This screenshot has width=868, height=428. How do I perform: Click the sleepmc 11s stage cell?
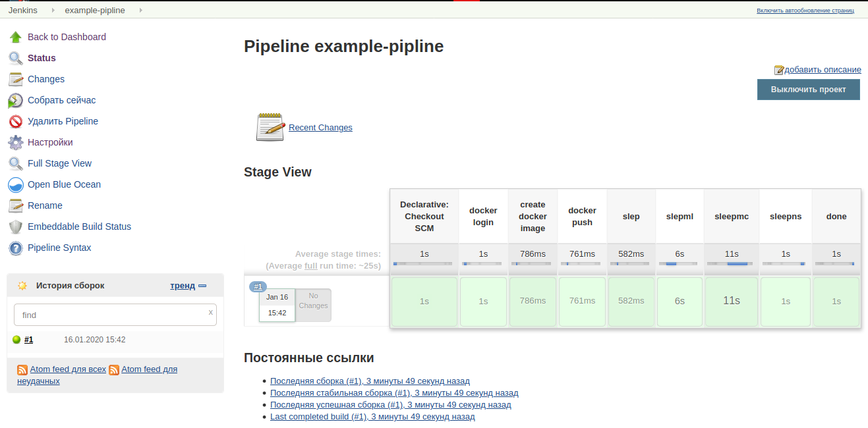click(x=732, y=301)
